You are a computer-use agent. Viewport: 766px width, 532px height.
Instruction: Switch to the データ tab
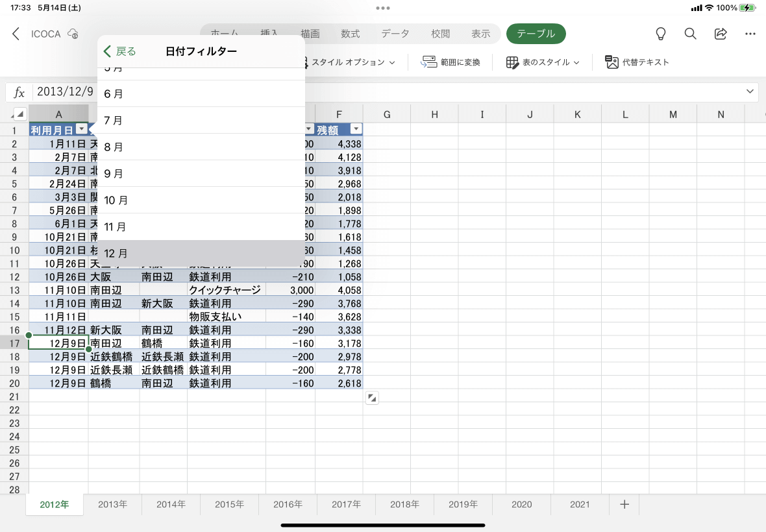coord(395,34)
